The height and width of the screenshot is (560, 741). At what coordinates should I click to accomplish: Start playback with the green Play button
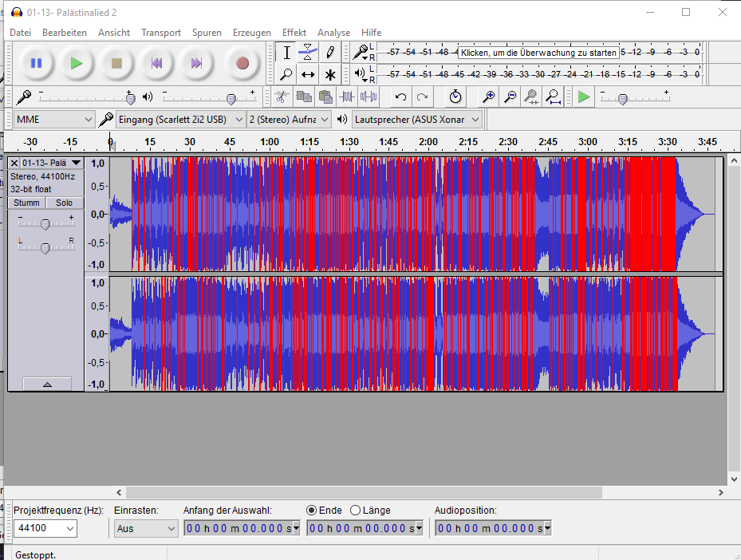tap(76, 63)
